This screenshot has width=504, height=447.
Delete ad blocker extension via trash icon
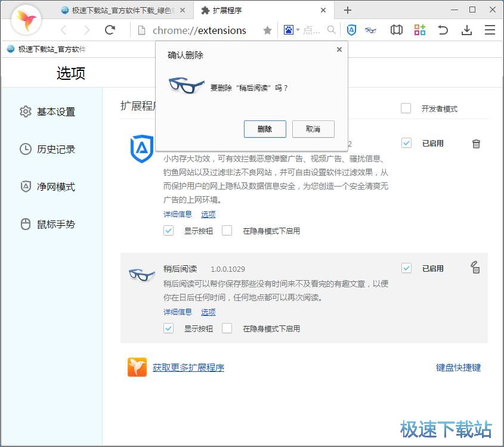point(476,144)
